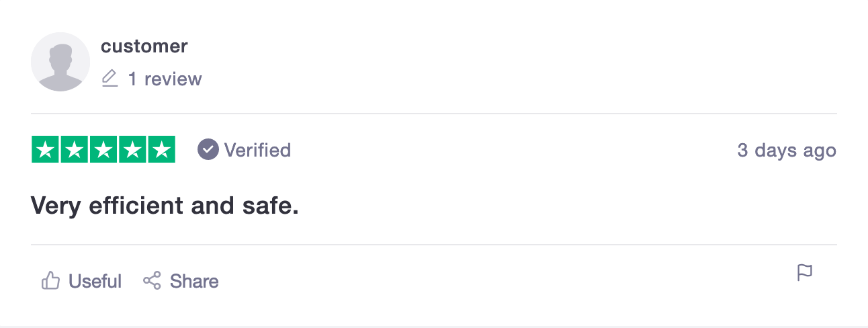
Task: Click the first green star
Action: click(x=46, y=150)
